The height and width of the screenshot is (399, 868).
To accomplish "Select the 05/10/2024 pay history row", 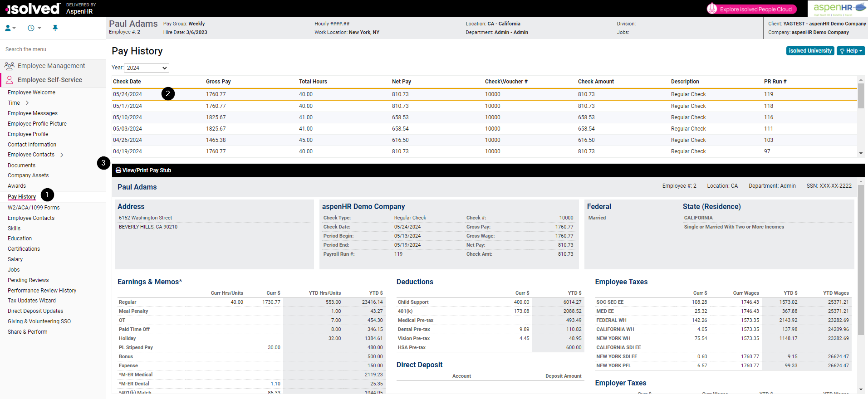I will click(485, 117).
